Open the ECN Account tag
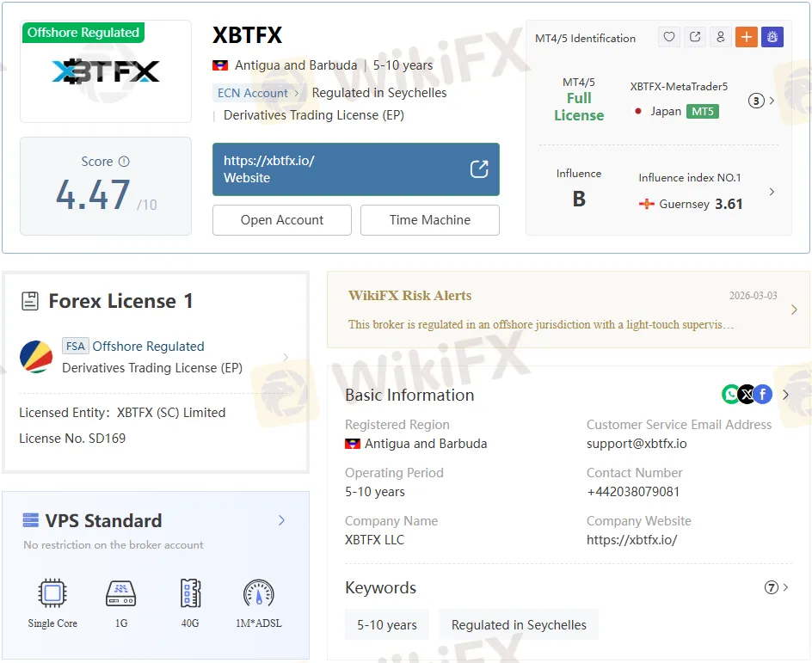The width and height of the screenshot is (812, 663). [258, 93]
